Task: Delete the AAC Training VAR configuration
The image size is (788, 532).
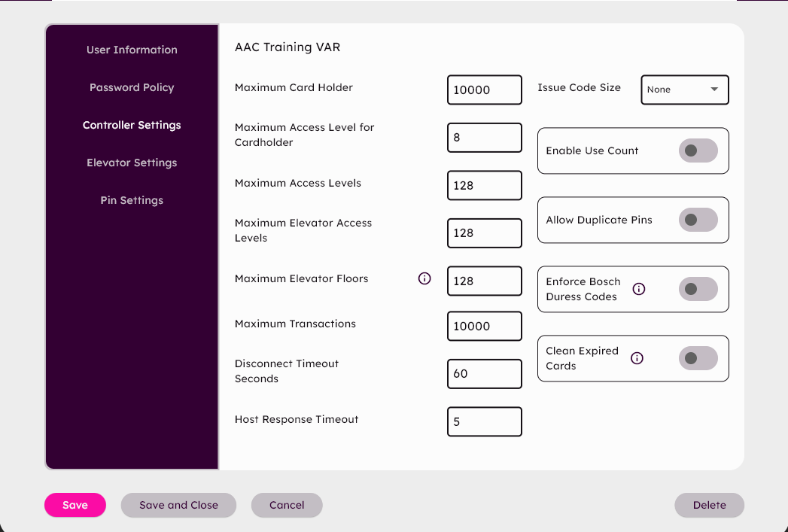Action: (x=709, y=505)
